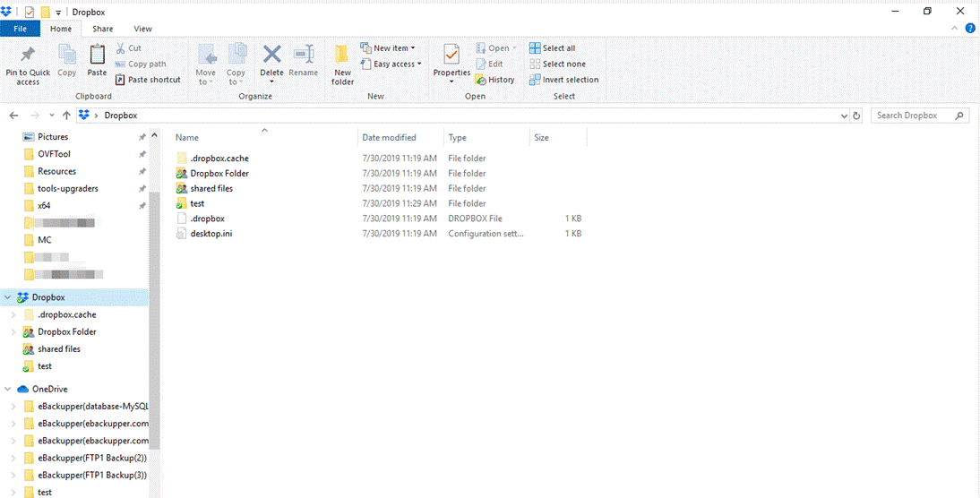Viewport: 980px width, 498px height.
Task: Open the File menu
Action: point(20,29)
